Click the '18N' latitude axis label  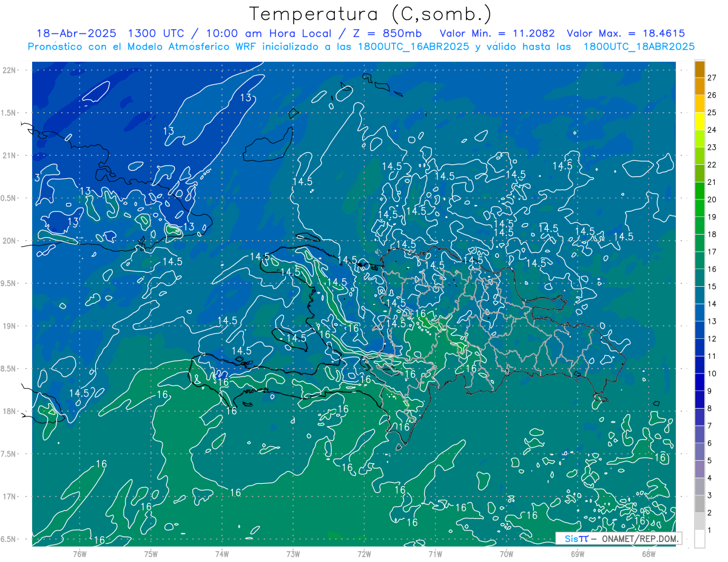(9, 411)
